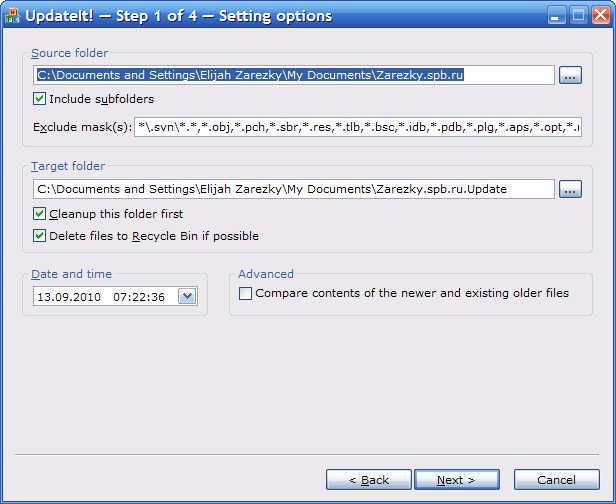This screenshot has height=504, width=616.
Task: Proceed by pressing Next
Action: (456, 480)
